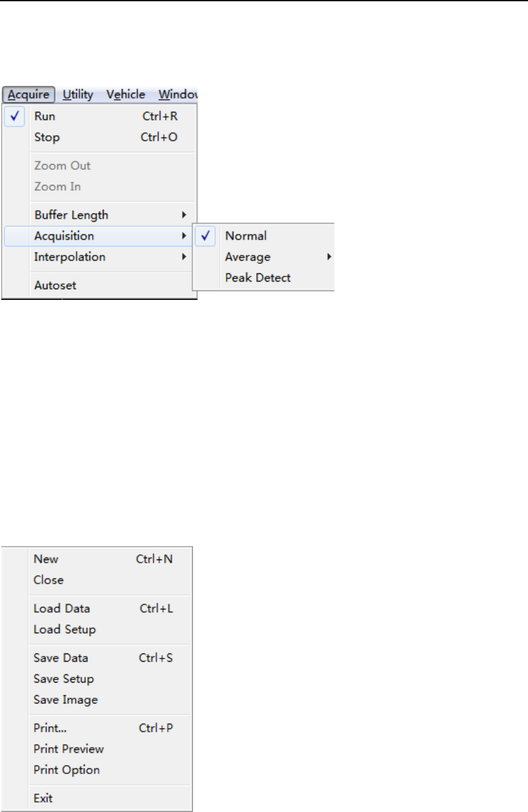
Task: Click Autoset in the Acquire menu
Action: (x=100, y=285)
